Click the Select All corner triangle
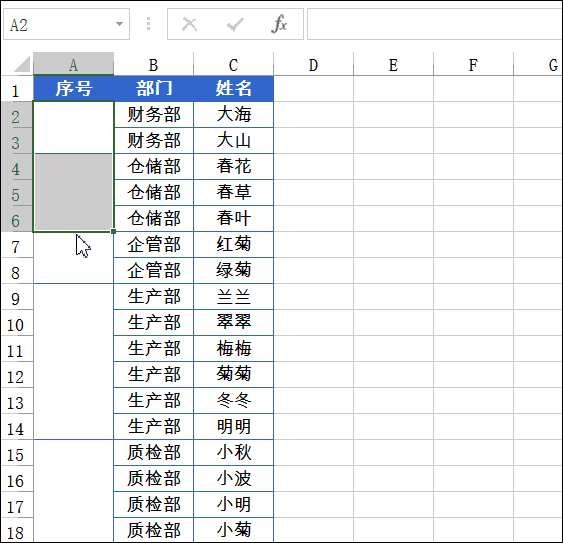563x543 pixels. (22, 64)
